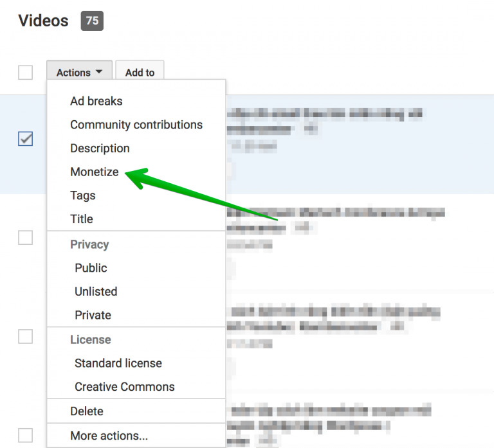Select the third video's checkbox
The image size is (494, 448).
25,336
